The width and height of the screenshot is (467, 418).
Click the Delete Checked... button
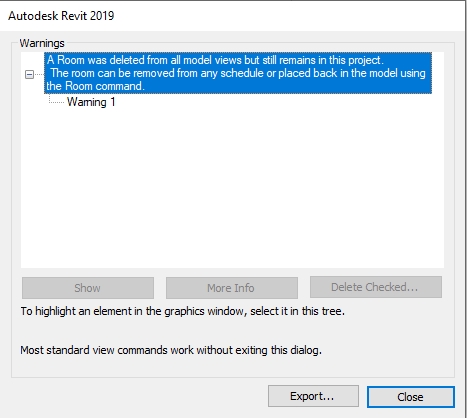(x=376, y=287)
